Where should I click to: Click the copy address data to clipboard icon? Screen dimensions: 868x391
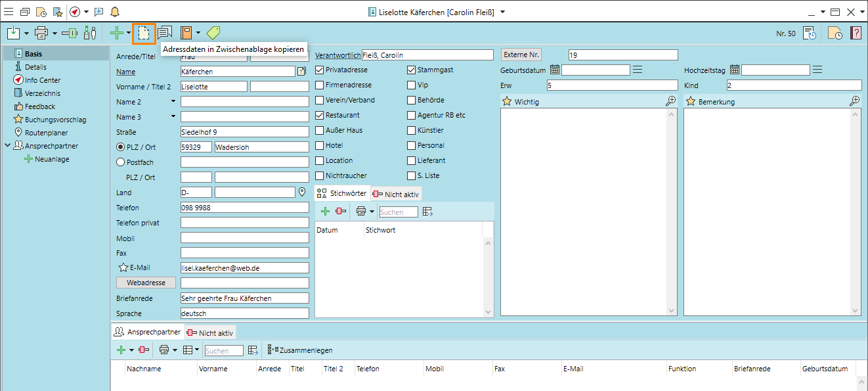143,33
